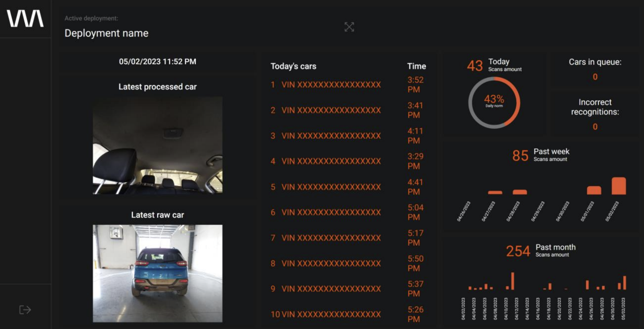The height and width of the screenshot is (329, 644).
Task: Click the 05/02/2023 bar in weekly chart
Action: tap(618, 186)
